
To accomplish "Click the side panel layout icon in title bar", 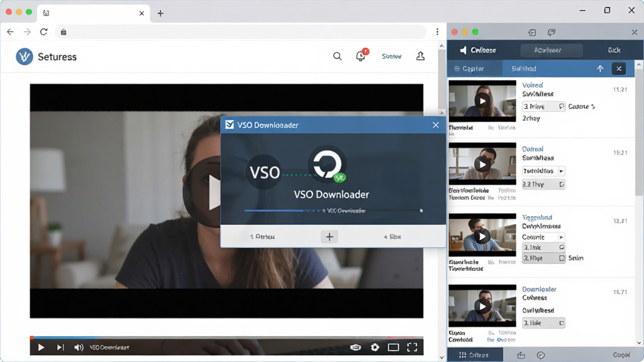I will (x=532, y=32).
